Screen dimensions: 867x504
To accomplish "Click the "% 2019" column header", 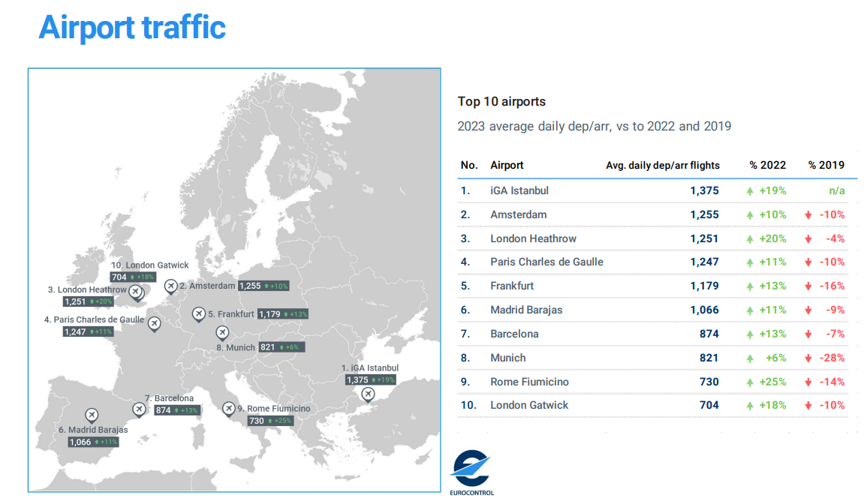I will (826, 165).
